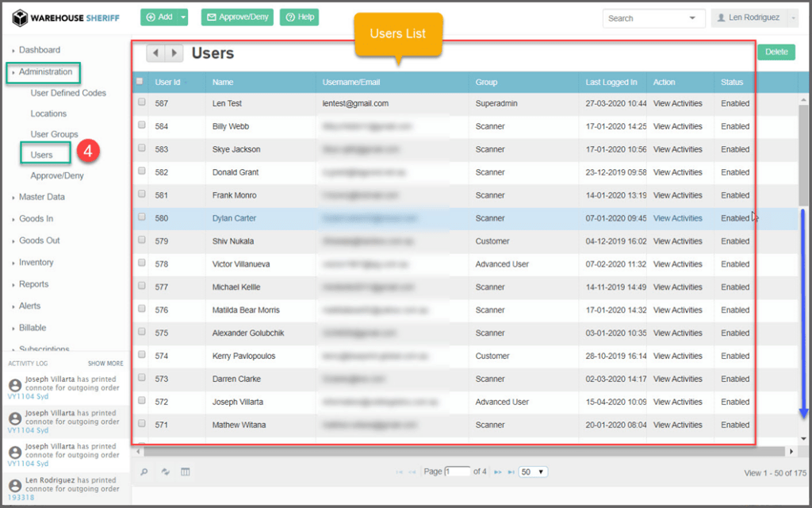Click the vertical scrollbar of users grid
812x508 pixels.
[x=803, y=159]
